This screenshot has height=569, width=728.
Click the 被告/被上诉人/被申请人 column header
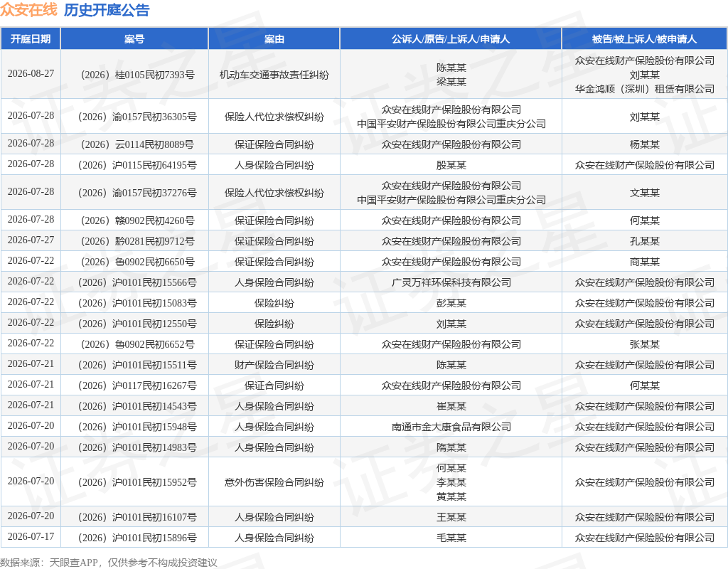644,39
